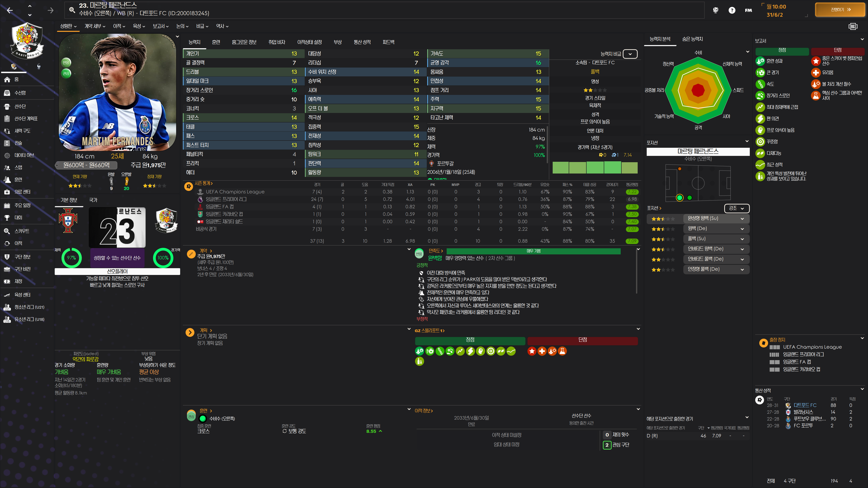Click the 훈련 성과 strength icon

[760, 61]
